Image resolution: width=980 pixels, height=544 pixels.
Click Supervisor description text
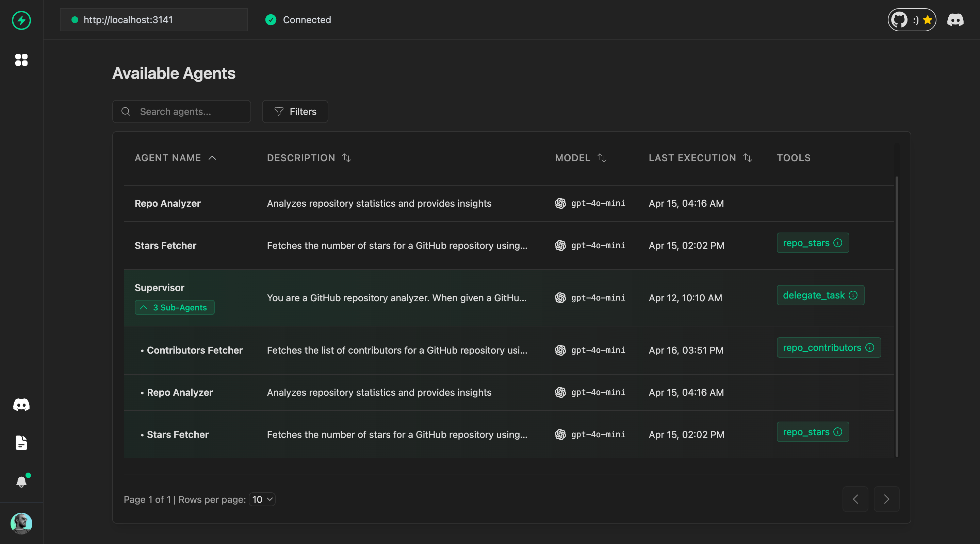click(x=397, y=297)
